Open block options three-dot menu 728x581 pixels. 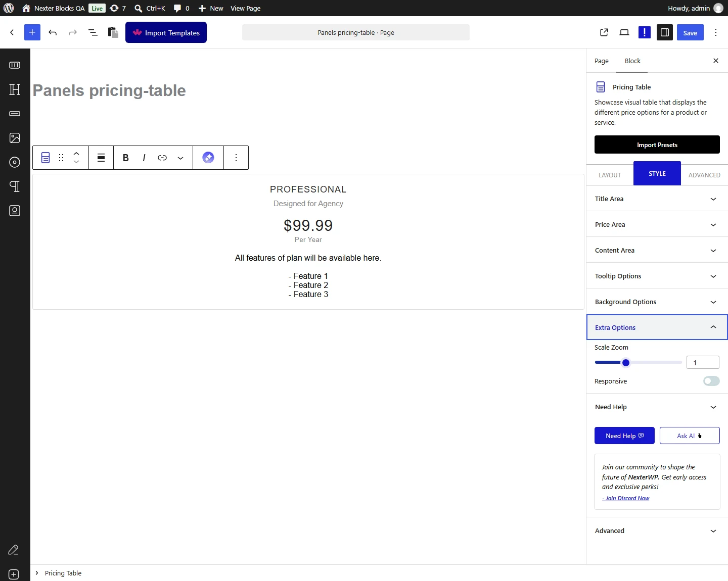(x=236, y=158)
